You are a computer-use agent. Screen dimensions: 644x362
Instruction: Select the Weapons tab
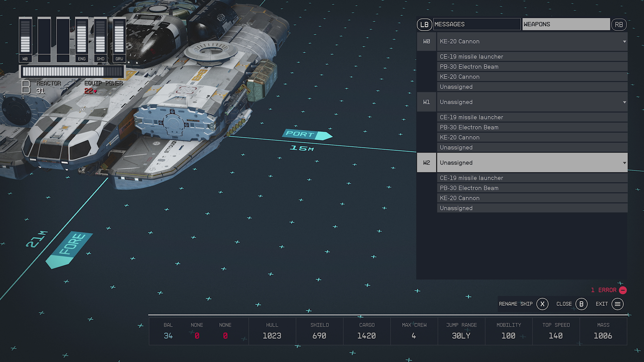point(566,24)
